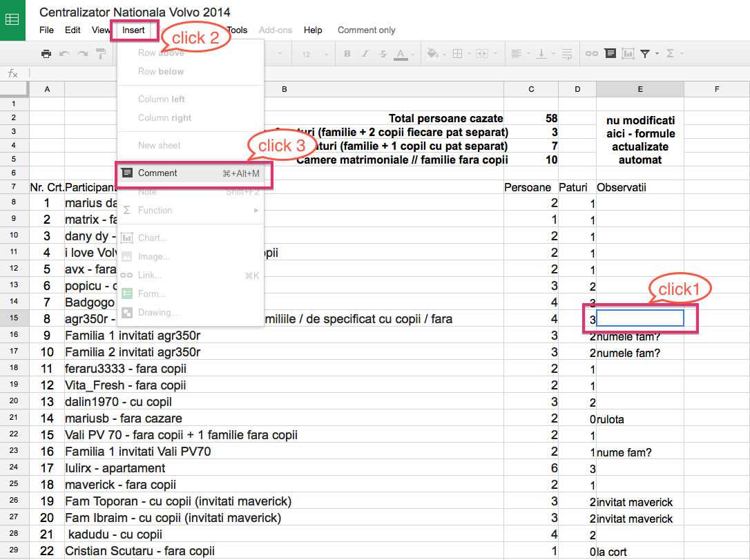The height and width of the screenshot is (560, 750).
Task: Toggle italic formatting
Action: pos(365,54)
